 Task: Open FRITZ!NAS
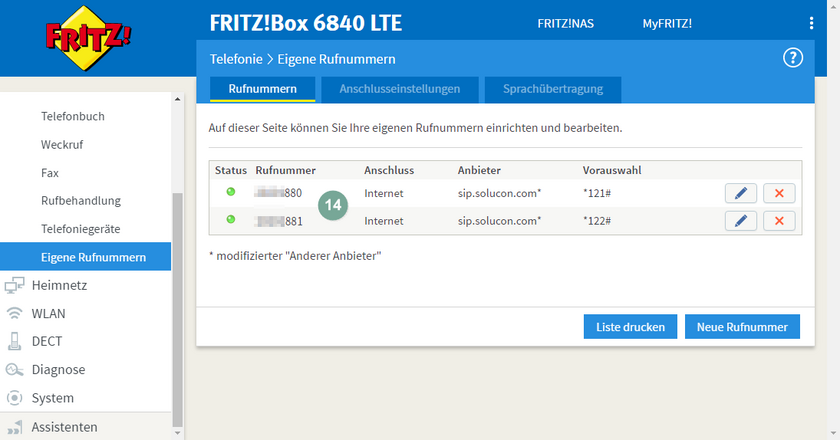[566, 24]
